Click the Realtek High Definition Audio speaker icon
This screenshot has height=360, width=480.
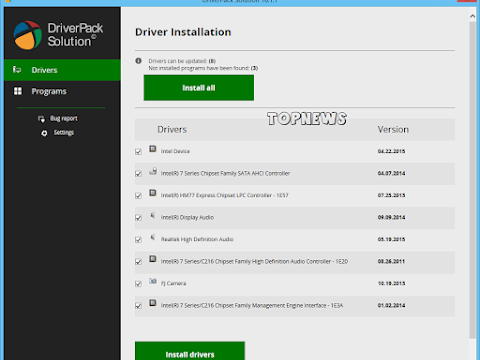pos(153,237)
